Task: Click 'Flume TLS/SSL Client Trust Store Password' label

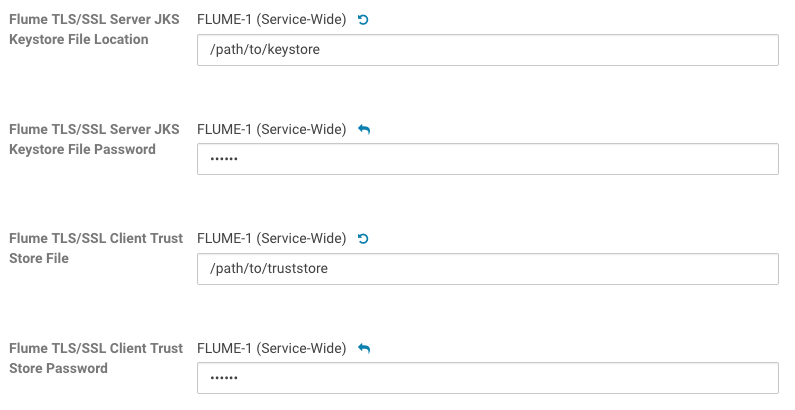Action: tap(94, 358)
